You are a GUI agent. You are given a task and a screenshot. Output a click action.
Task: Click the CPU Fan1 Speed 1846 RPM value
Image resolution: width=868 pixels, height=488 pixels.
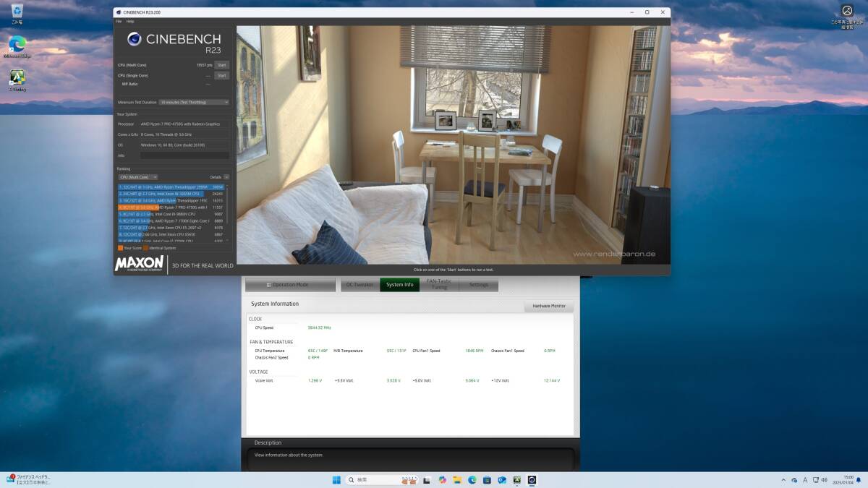474,351
